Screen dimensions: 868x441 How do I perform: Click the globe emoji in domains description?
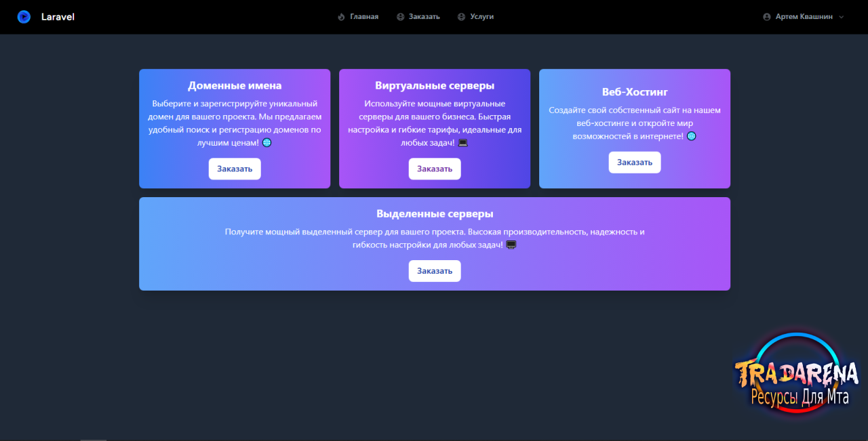coord(267,143)
